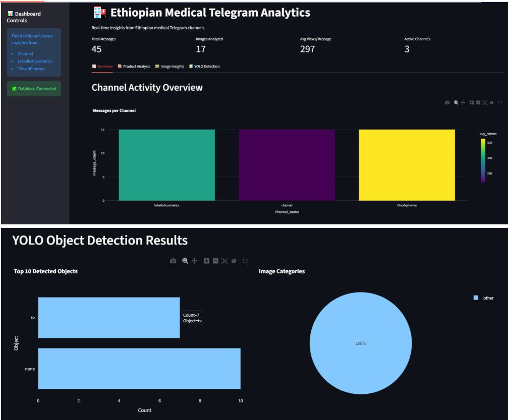Screen dimensions: 508x420
Task: Click the avg_views color scale bar
Action: 483,160
